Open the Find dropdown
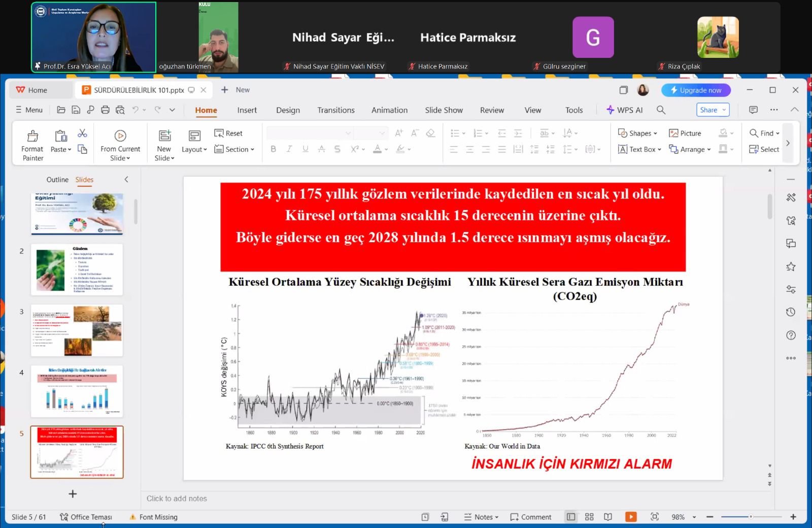The height and width of the screenshot is (528, 812). pyautogui.click(x=764, y=133)
